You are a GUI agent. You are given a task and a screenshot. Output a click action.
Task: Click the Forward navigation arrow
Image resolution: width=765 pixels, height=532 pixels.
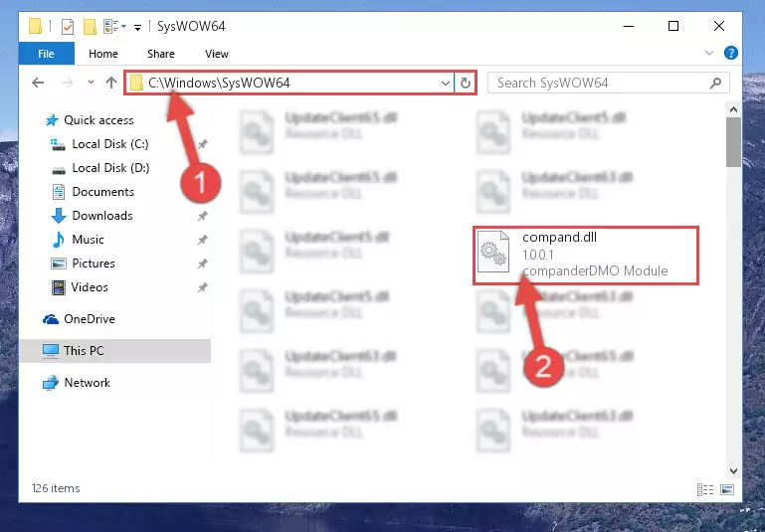tap(67, 83)
